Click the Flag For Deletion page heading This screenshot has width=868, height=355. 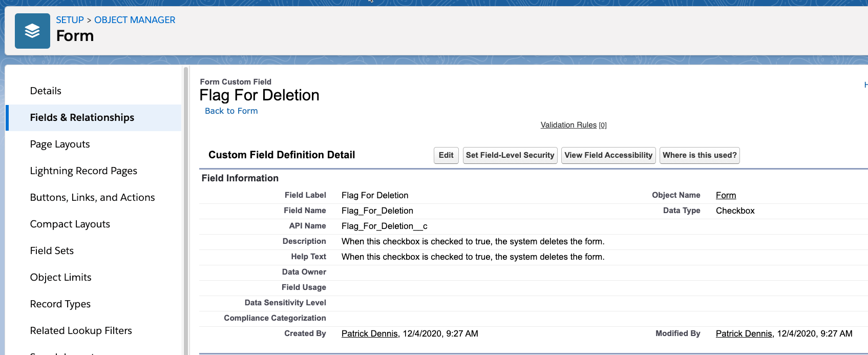259,95
